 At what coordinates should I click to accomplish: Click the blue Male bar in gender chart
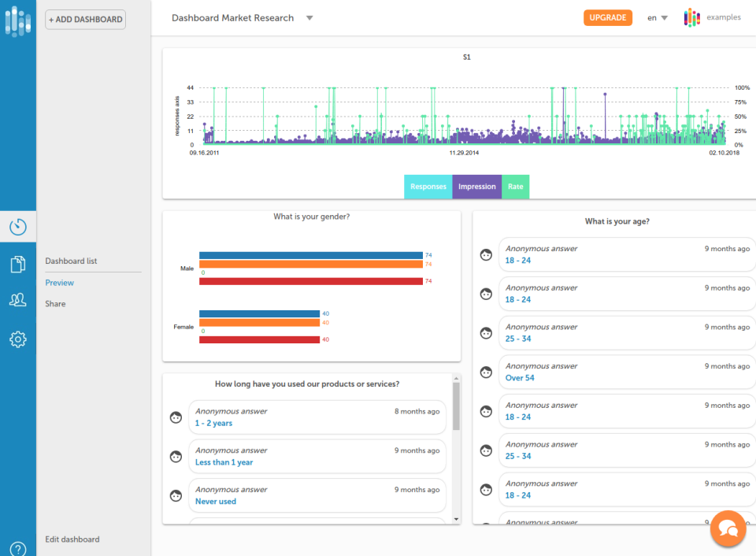(311, 255)
